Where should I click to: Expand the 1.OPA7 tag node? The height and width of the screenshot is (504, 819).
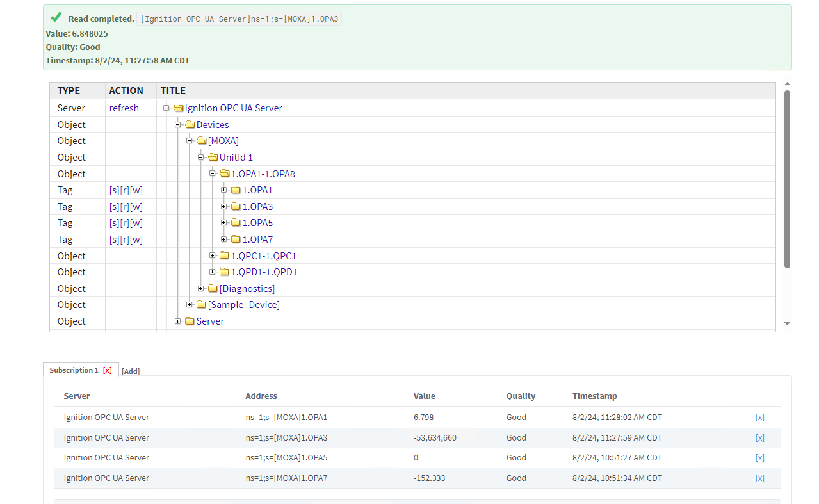224,240
